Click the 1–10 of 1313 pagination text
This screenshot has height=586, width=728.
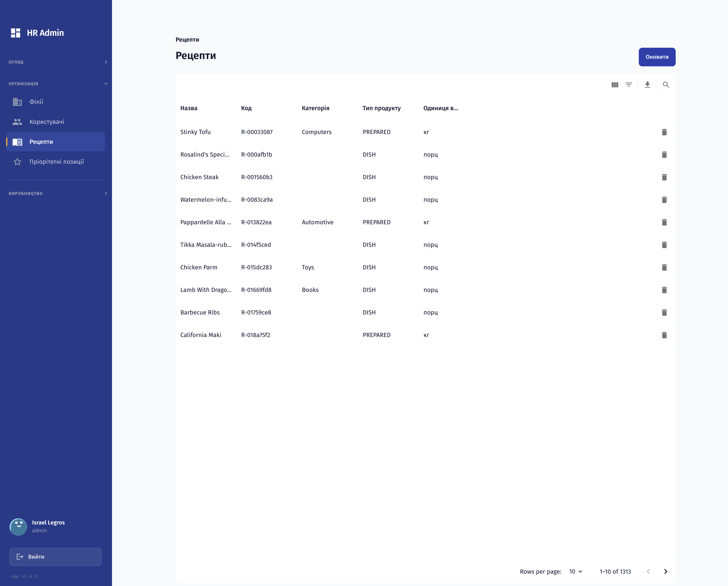615,571
